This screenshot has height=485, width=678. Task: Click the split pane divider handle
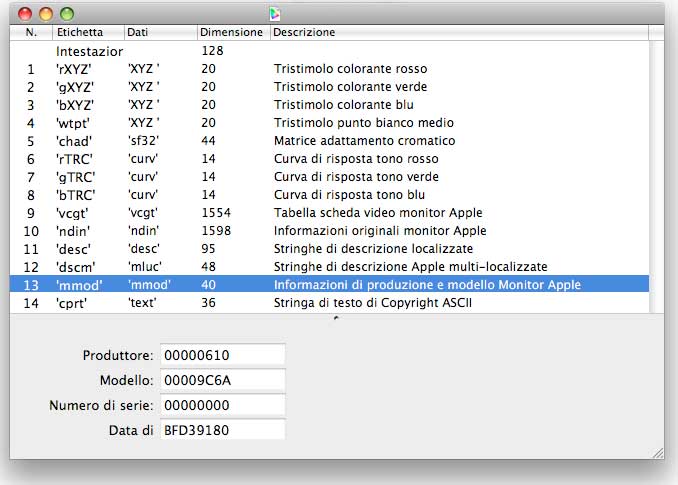click(336, 317)
